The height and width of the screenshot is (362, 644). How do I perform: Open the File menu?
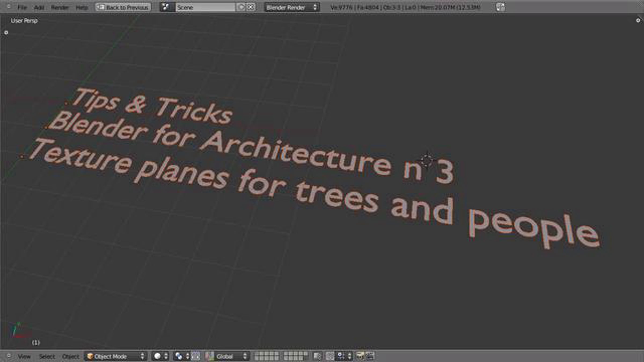pos(22,8)
